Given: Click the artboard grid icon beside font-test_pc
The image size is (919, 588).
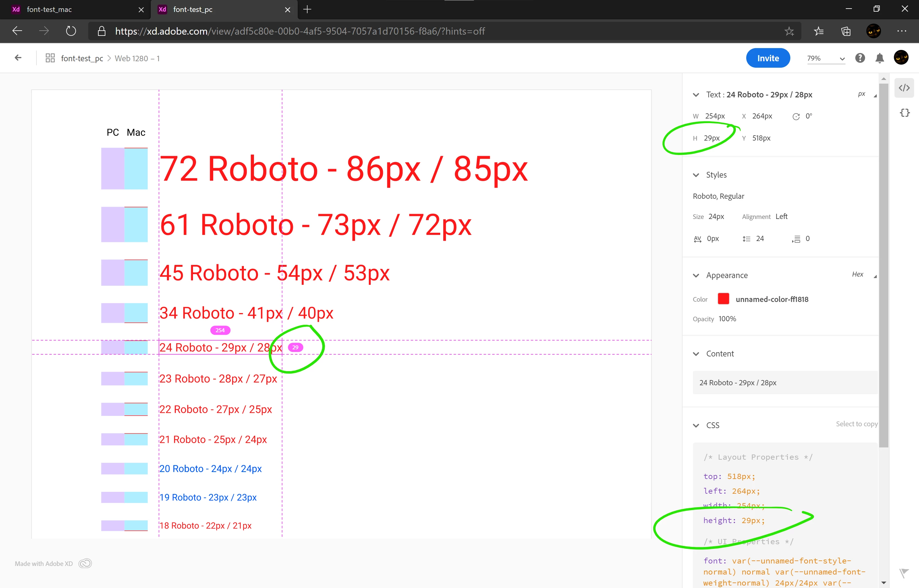Looking at the screenshot, I should pos(50,58).
